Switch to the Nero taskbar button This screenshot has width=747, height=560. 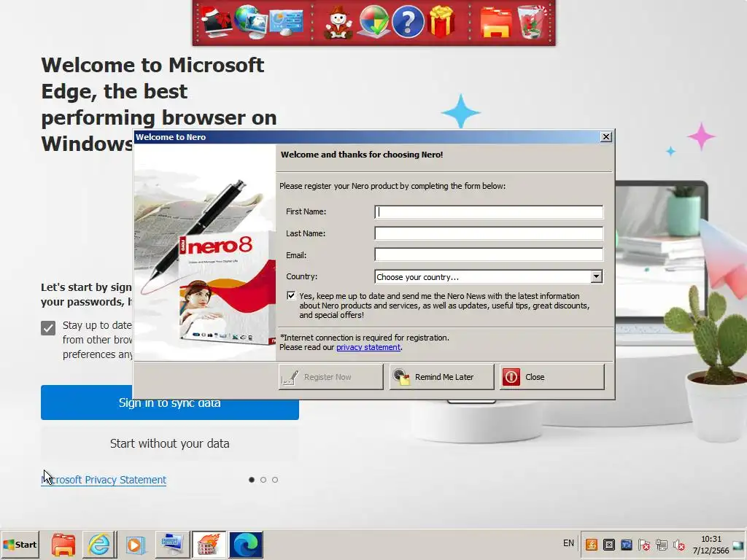tap(209, 544)
